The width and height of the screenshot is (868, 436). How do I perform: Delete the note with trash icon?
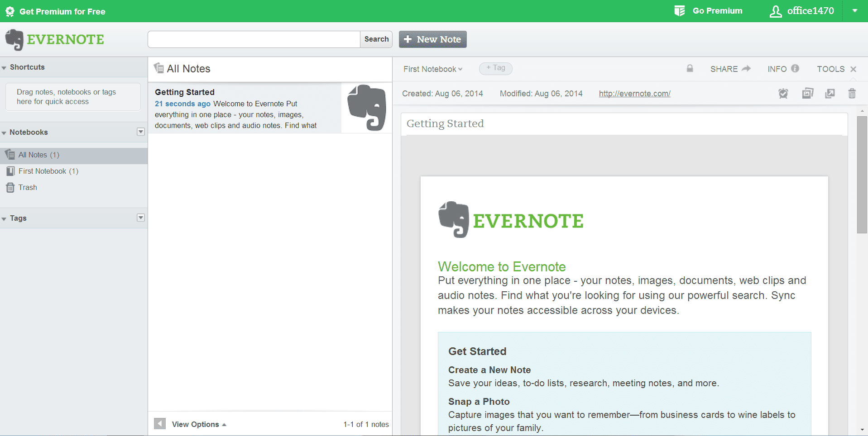pyautogui.click(x=852, y=94)
